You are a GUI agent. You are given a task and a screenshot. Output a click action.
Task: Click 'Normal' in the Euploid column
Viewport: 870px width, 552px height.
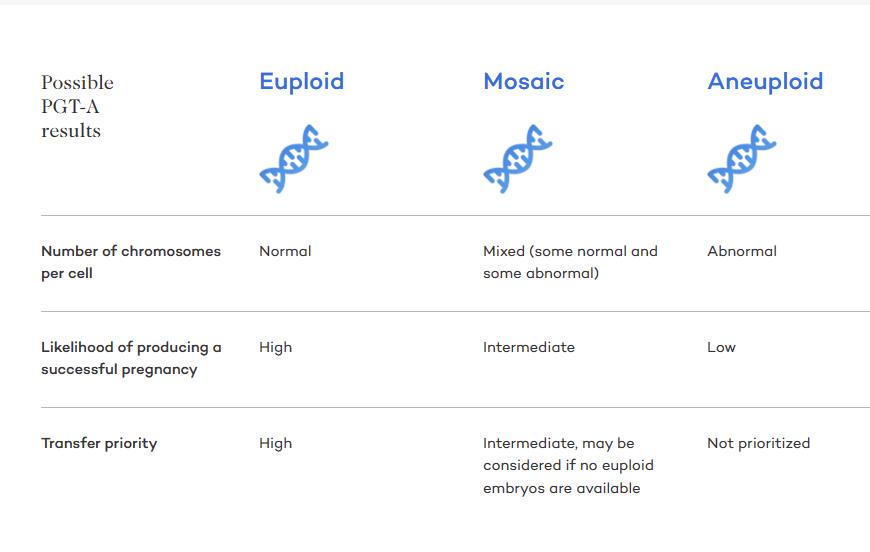(285, 251)
